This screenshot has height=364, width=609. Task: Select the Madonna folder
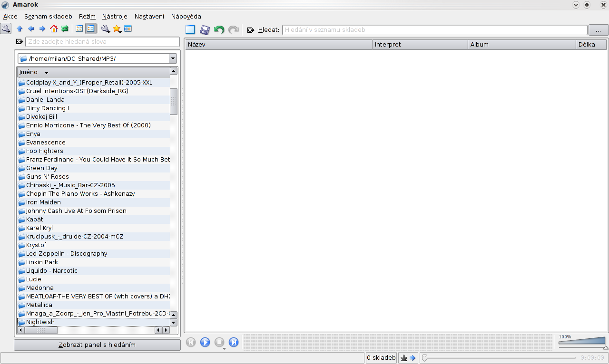point(40,288)
